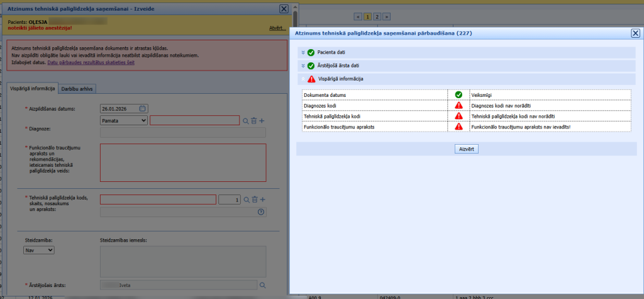Search Tehniskā palīglīdzekļa kods with magnifier
The image size is (644, 299).
click(x=247, y=200)
